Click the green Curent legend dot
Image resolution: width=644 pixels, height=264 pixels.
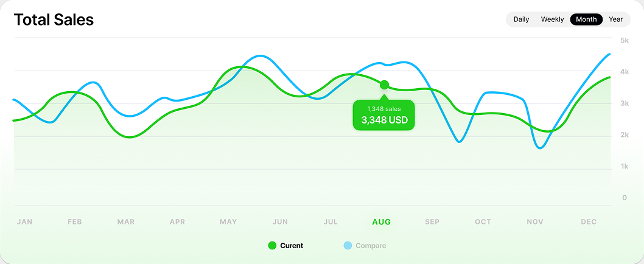[x=272, y=246]
